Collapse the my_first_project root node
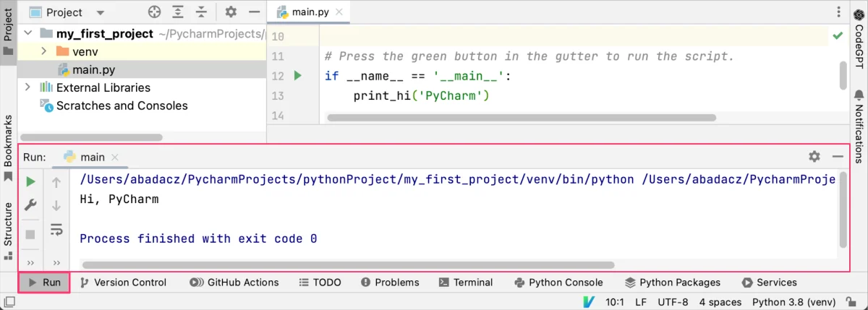 [28, 33]
